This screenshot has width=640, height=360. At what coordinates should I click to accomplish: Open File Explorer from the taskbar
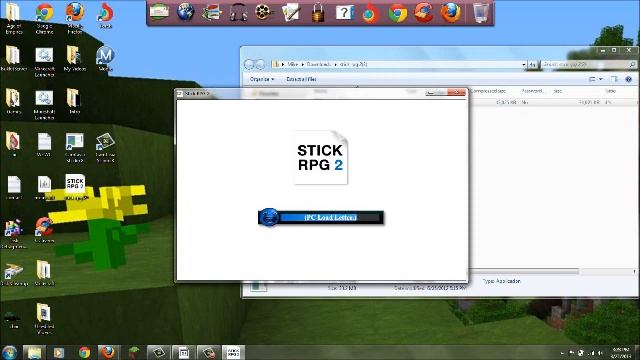(x=34, y=352)
